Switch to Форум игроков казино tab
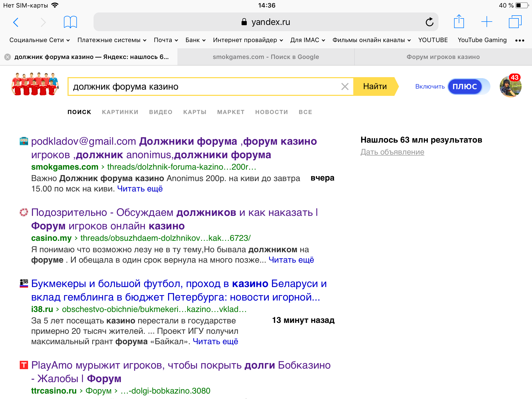 coord(443,57)
